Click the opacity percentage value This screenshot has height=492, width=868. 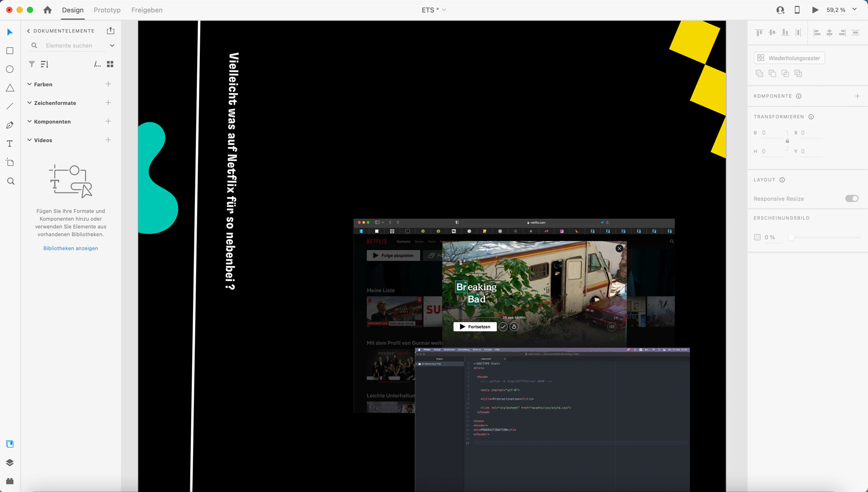pyautogui.click(x=770, y=237)
